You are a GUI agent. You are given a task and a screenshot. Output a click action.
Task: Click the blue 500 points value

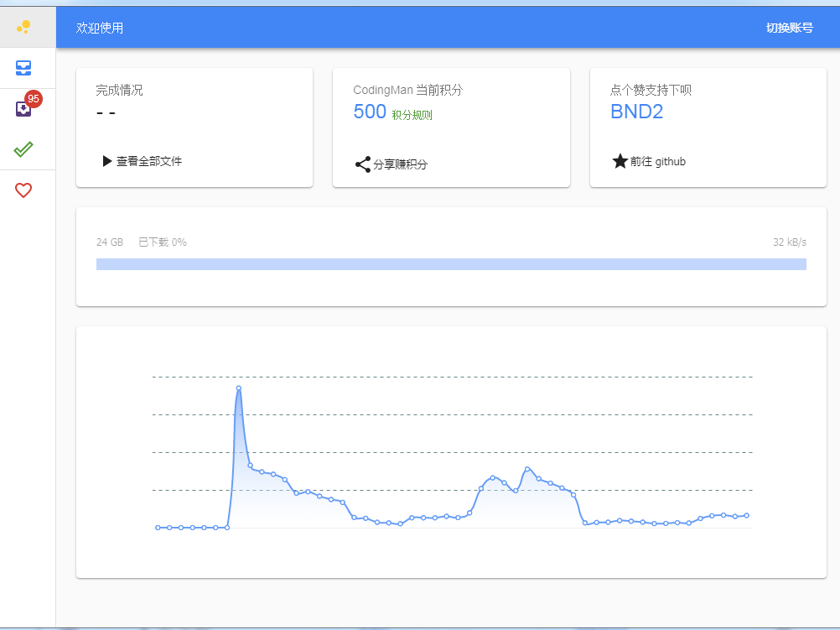coord(370,112)
